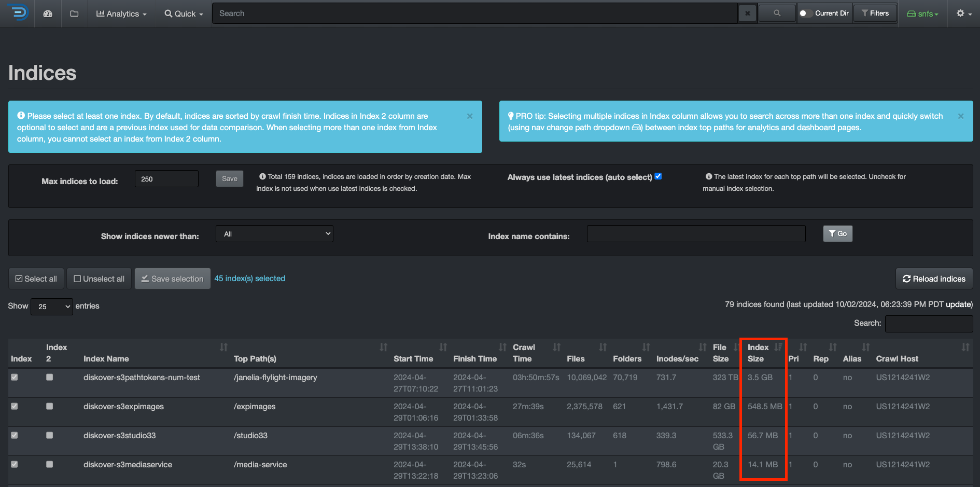This screenshot has height=487, width=980.
Task: Open the dashboard gauge icon
Action: pos(48,13)
